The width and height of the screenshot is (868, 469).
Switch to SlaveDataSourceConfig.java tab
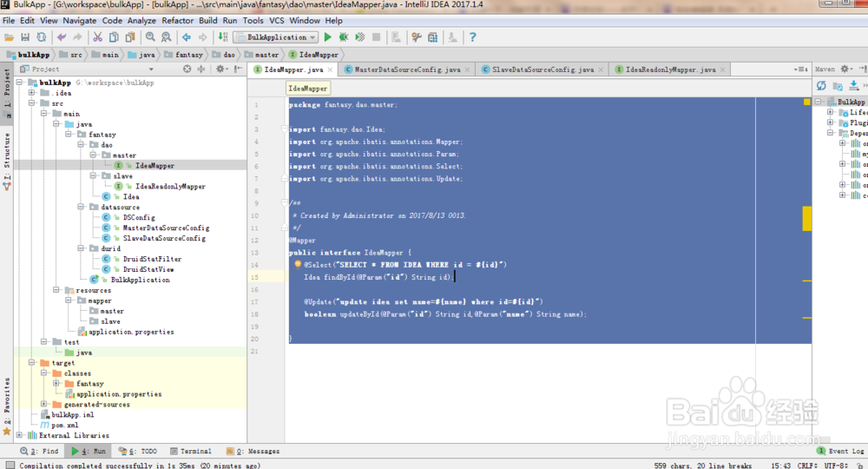coord(542,69)
